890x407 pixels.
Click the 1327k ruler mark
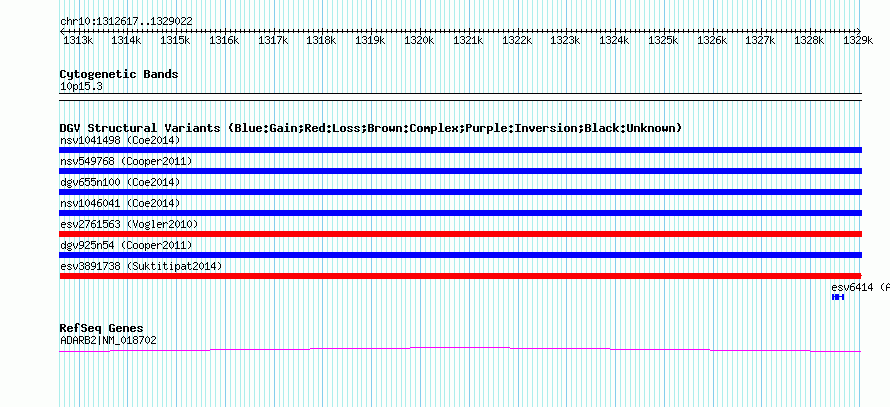(761, 40)
